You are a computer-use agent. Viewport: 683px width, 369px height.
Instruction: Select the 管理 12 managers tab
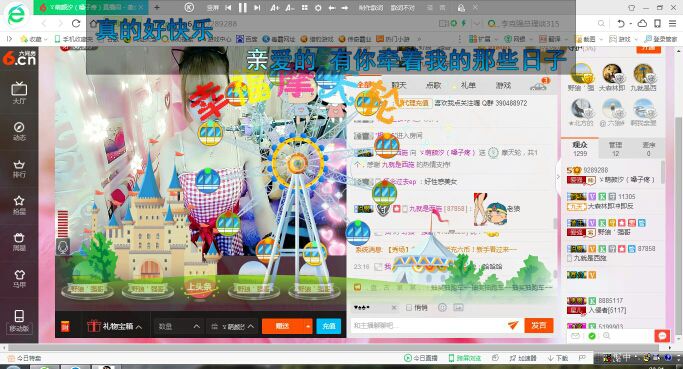tap(615, 149)
